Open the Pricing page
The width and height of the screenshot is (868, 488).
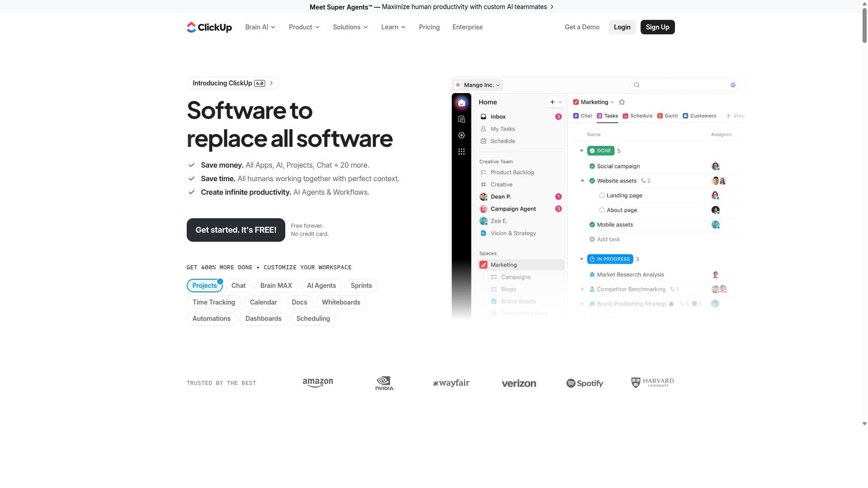click(429, 27)
